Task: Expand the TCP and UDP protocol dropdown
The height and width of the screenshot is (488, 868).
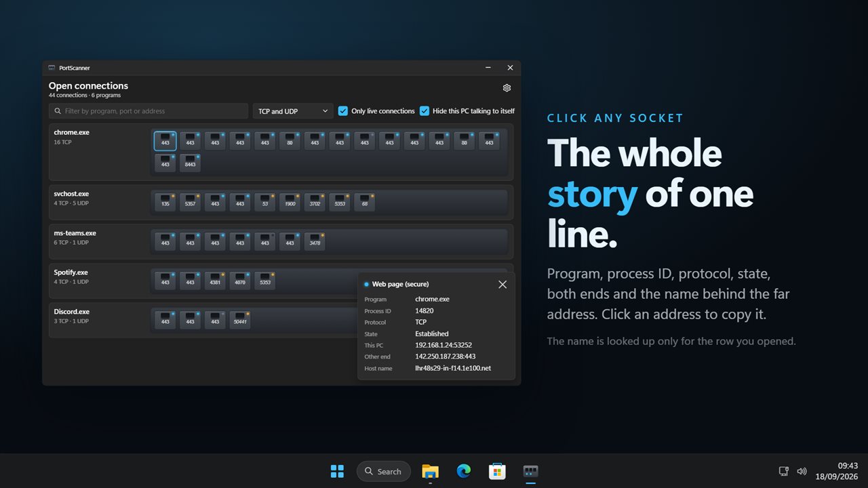Action: coord(293,111)
